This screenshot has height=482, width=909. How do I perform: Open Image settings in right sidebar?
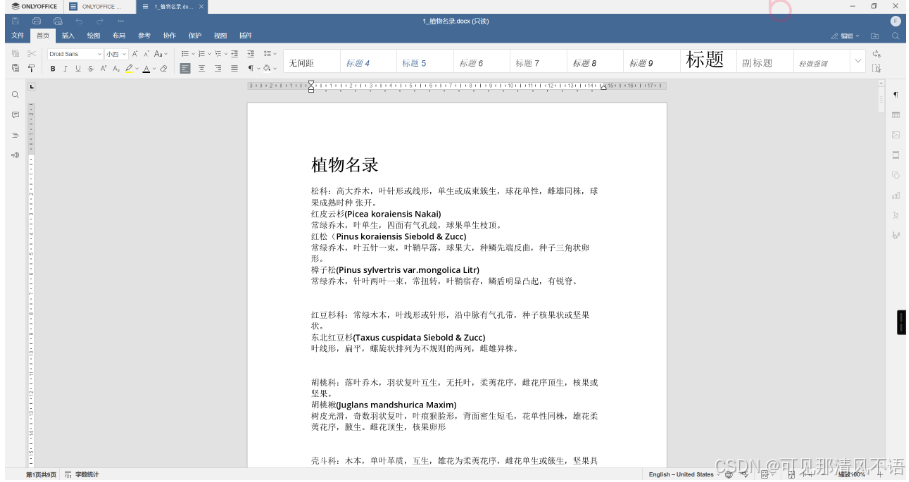896,135
